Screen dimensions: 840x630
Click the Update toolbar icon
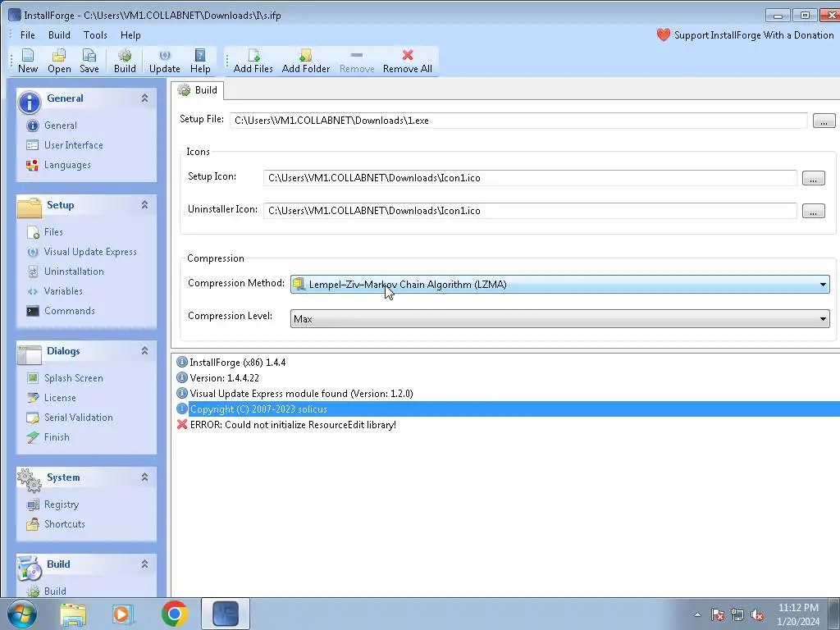164,61
